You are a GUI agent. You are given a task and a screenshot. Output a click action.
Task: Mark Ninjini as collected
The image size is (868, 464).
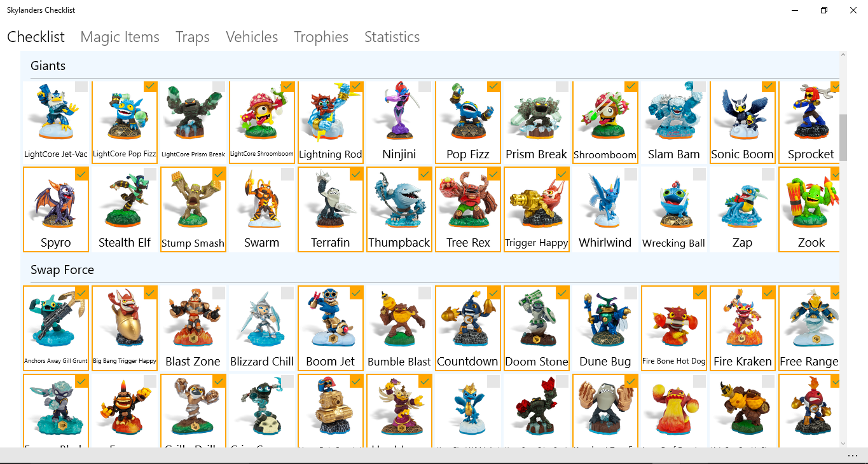point(425,86)
